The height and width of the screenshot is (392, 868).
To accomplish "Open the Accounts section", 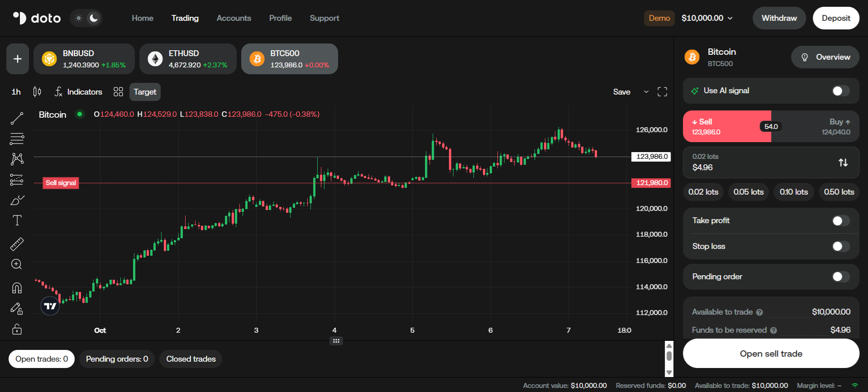I will point(234,18).
